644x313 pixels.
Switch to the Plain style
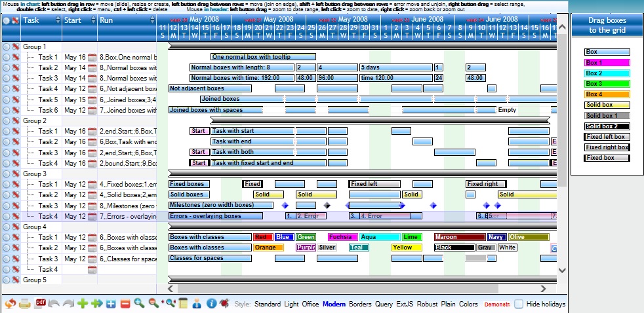(x=448, y=304)
